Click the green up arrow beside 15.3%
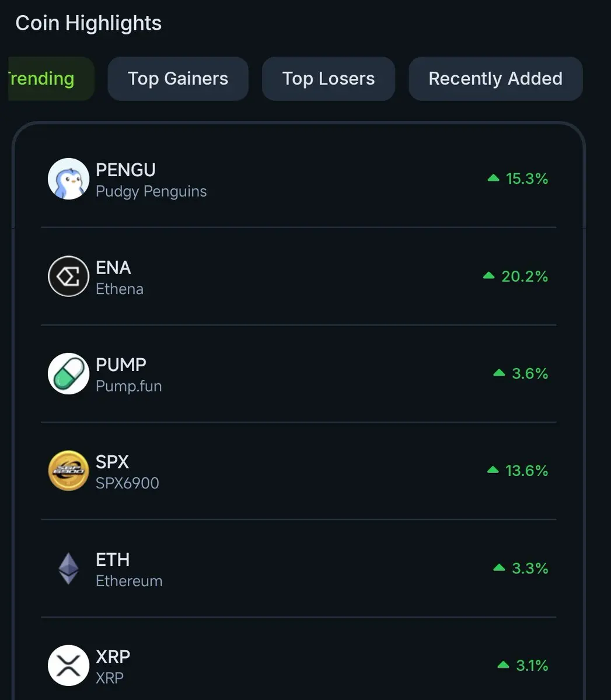The height and width of the screenshot is (700, 611). [493, 178]
